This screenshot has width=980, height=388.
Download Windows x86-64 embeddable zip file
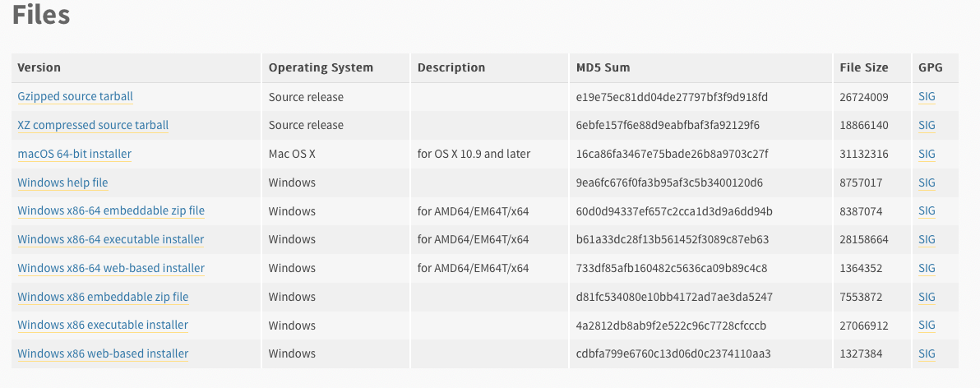click(111, 211)
